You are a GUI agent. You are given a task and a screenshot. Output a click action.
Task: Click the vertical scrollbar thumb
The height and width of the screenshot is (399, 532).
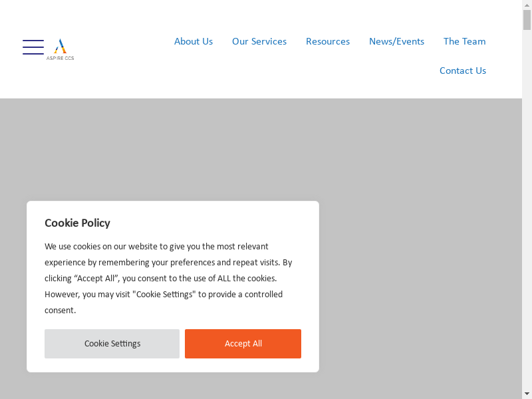(527, 20)
